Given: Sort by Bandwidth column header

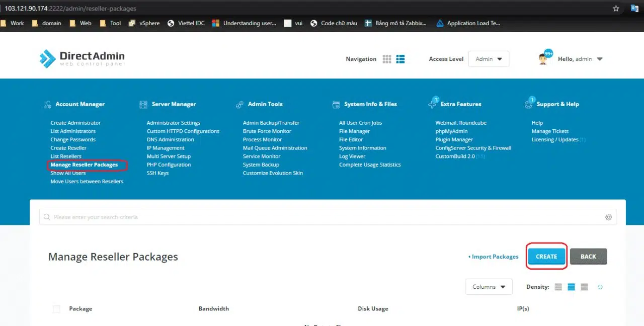Looking at the screenshot, I should [214, 309].
